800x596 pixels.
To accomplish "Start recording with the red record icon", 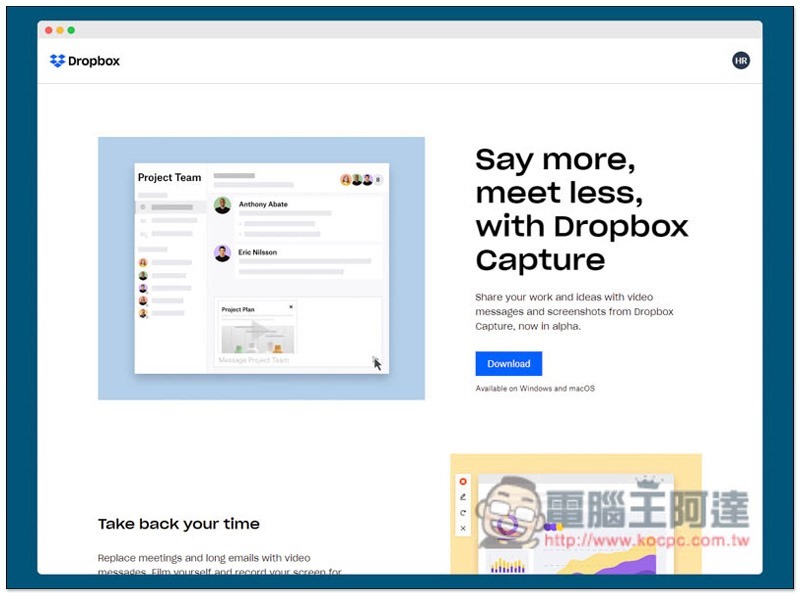I will coord(463,481).
